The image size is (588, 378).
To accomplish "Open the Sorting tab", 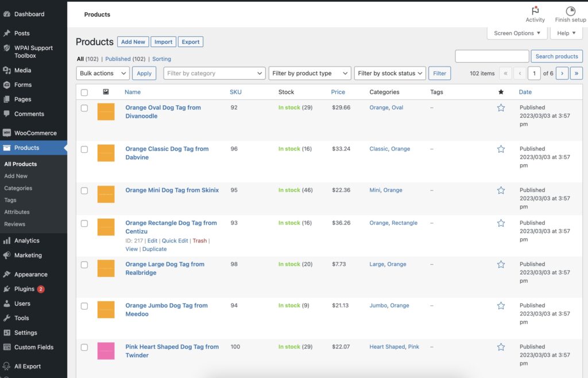I will (x=161, y=59).
